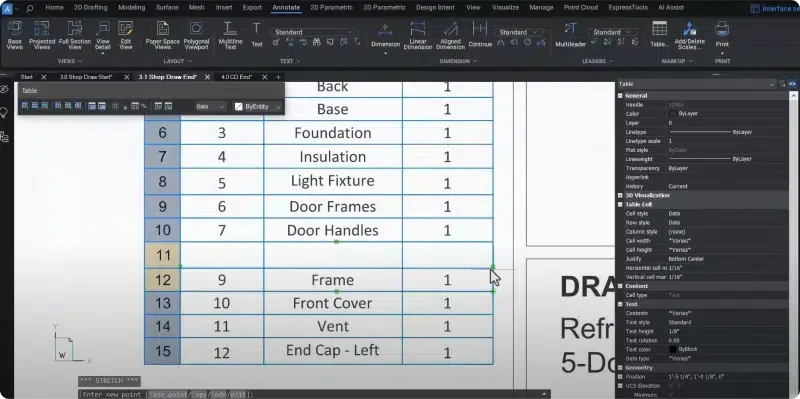Screen dimensions: 800x399
Task: Pick the single-line Text tool
Action: click(257, 35)
